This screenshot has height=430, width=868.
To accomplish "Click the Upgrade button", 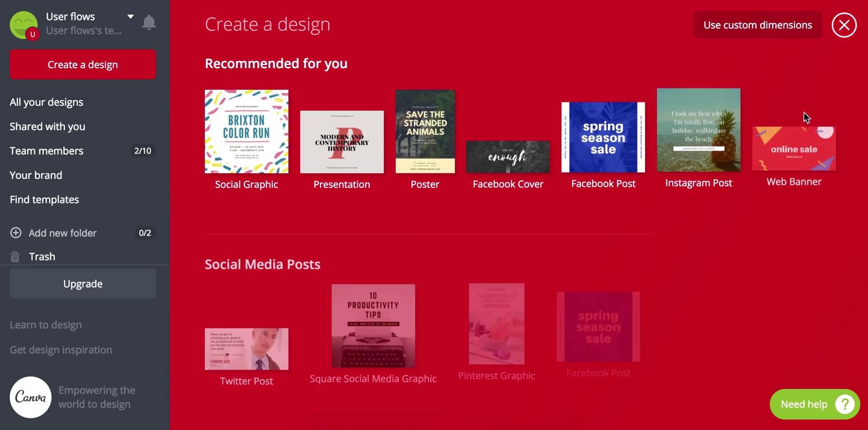I will click(83, 284).
